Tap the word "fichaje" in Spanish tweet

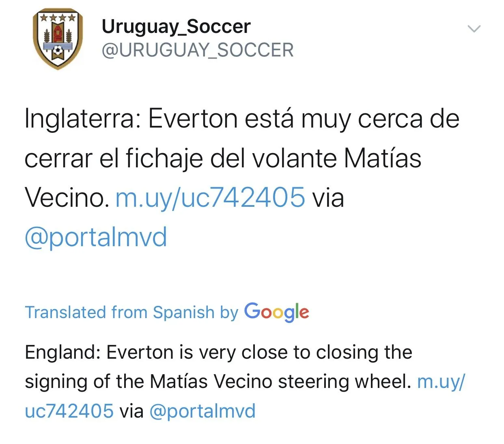pyautogui.click(x=164, y=158)
